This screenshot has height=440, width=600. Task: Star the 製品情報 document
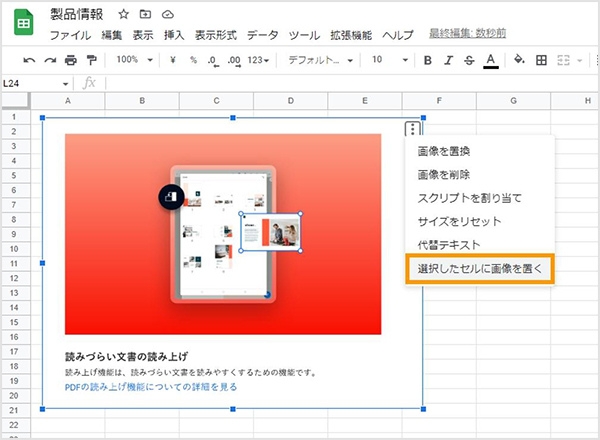[x=123, y=15]
